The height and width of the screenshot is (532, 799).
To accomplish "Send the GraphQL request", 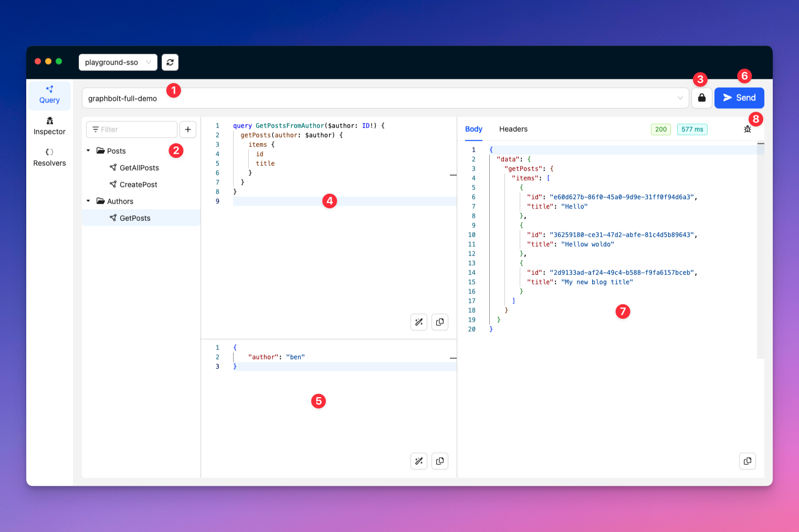I will (x=739, y=98).
